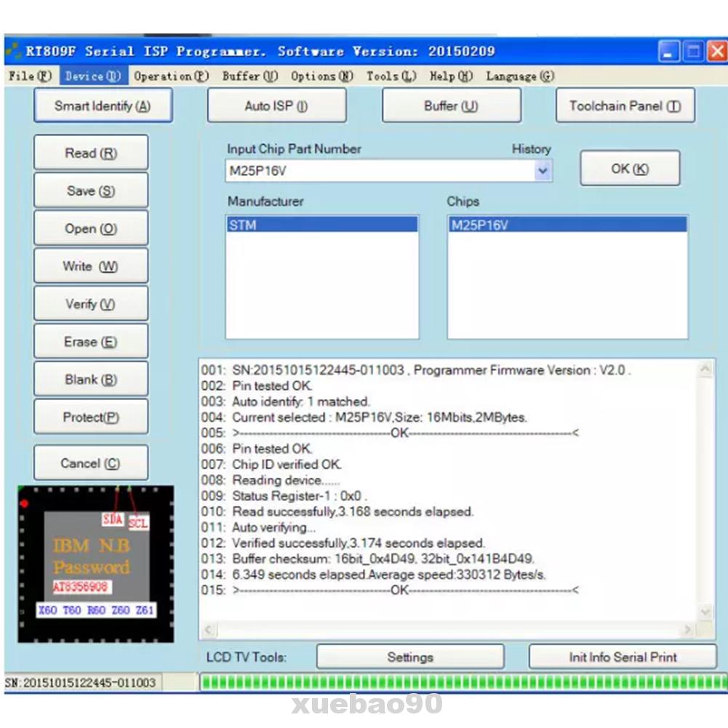The width and height of the screenshot is (728, 728).
Task: Click the IBM N.B Password chip image
Action: pyautogui.click(x=96, y=564)
